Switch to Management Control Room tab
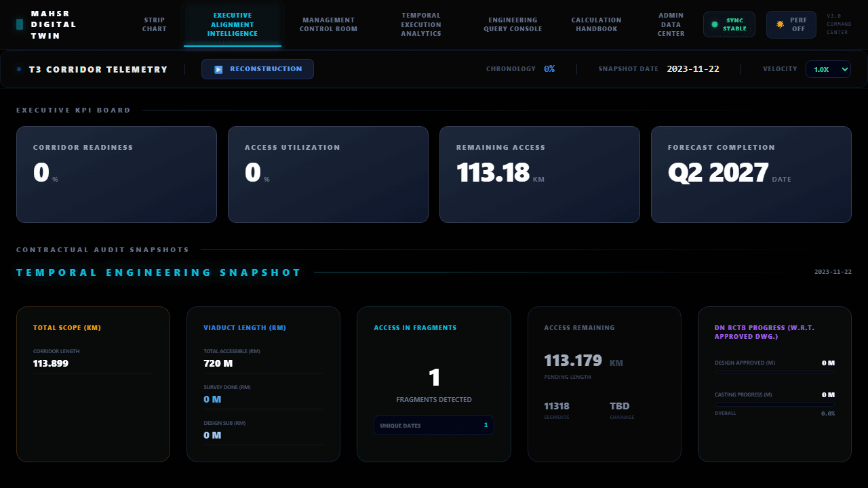Viewport: 868px width, 488px height. (328, 24)
